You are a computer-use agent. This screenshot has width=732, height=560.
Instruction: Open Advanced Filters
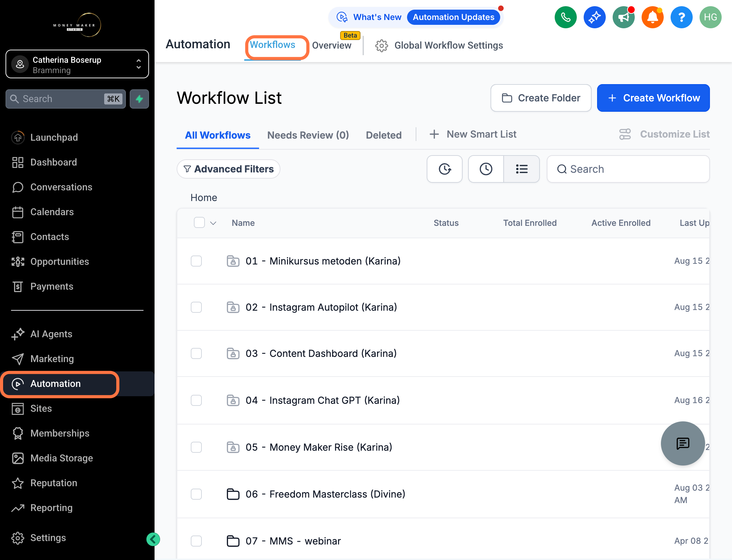coord(228,169)
